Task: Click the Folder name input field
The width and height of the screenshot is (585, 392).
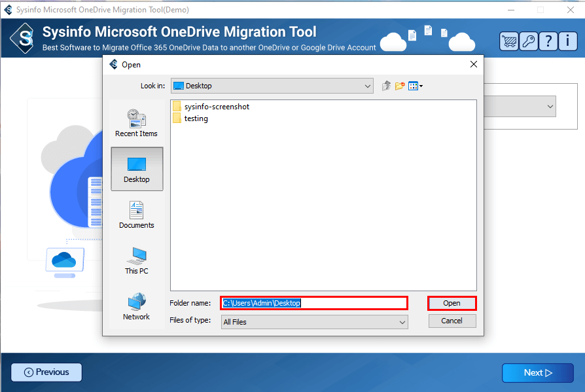Action: [314, 303]
